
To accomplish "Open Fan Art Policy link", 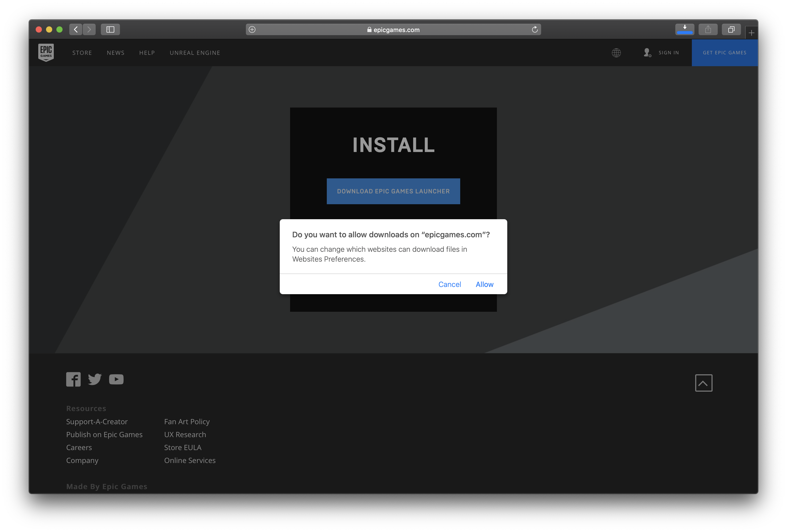I will 187,422.
